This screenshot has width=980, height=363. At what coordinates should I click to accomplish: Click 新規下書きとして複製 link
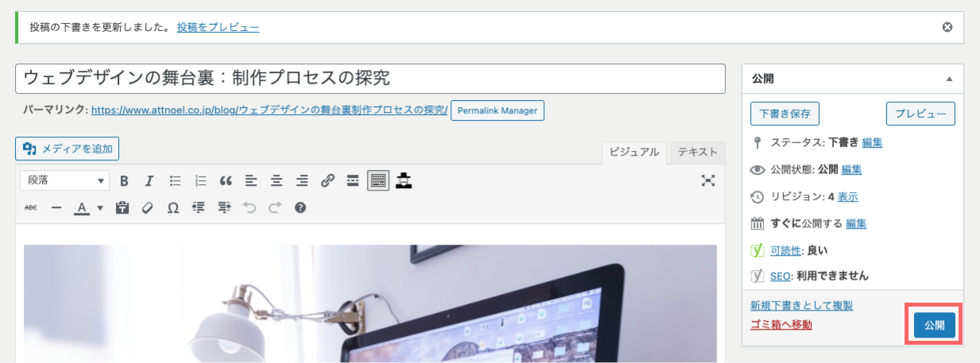801,306
